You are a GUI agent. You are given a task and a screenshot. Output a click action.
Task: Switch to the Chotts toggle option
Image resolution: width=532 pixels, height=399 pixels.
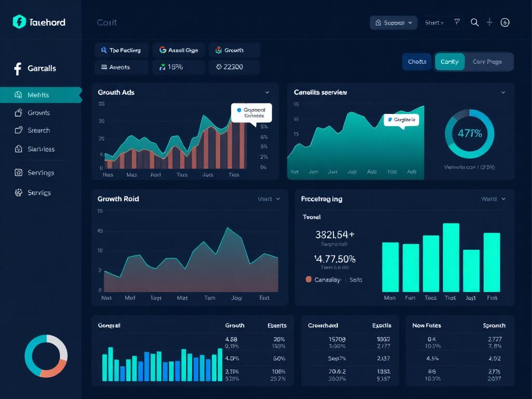click(x=417, y=62)
